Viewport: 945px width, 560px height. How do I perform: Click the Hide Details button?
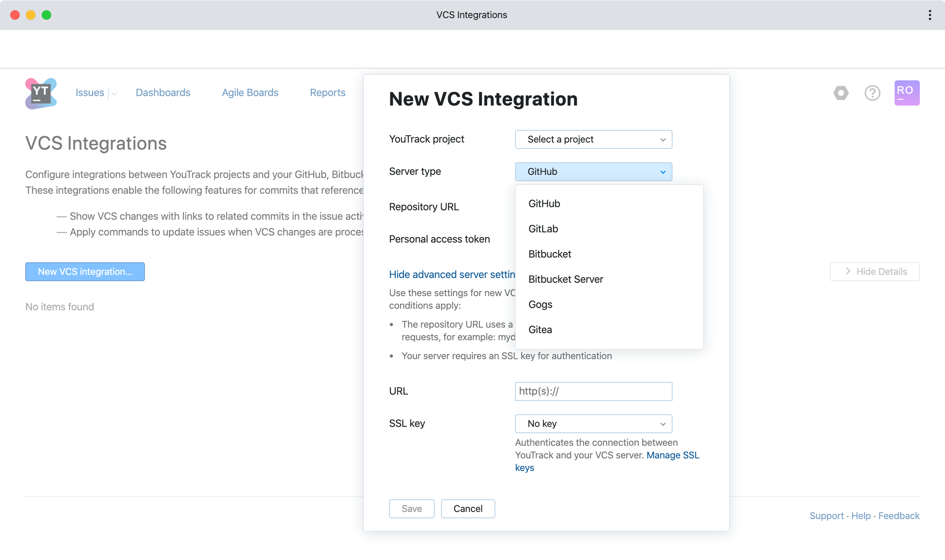(875, 272)
